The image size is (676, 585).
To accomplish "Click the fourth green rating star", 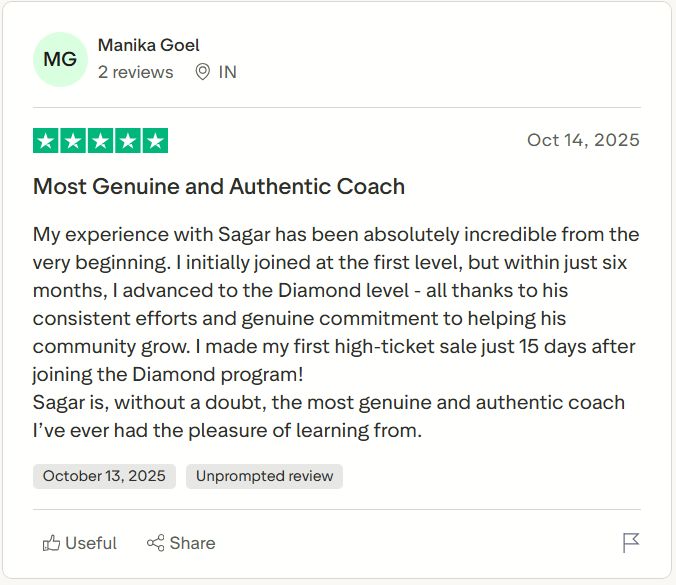I will point(127,141).
